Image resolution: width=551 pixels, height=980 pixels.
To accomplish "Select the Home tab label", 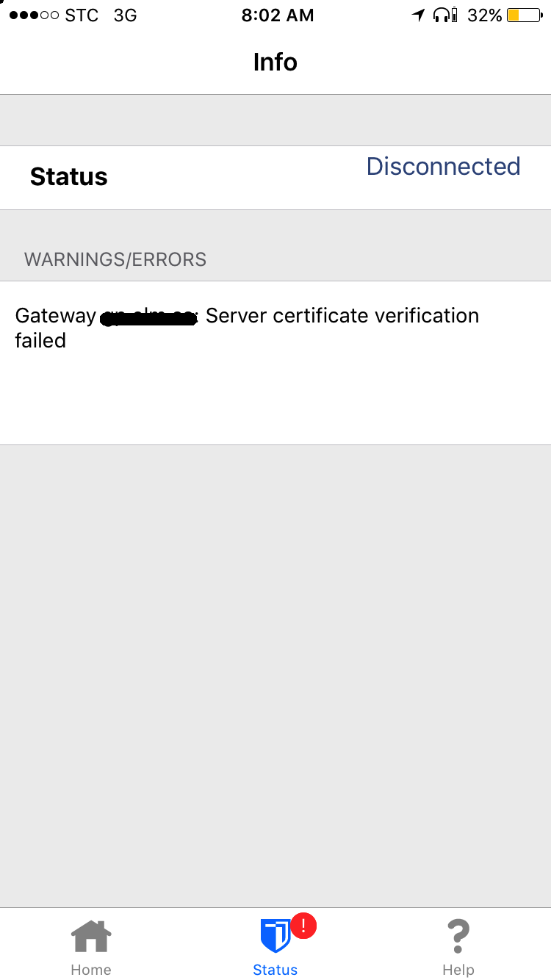I will coord(91,970).
